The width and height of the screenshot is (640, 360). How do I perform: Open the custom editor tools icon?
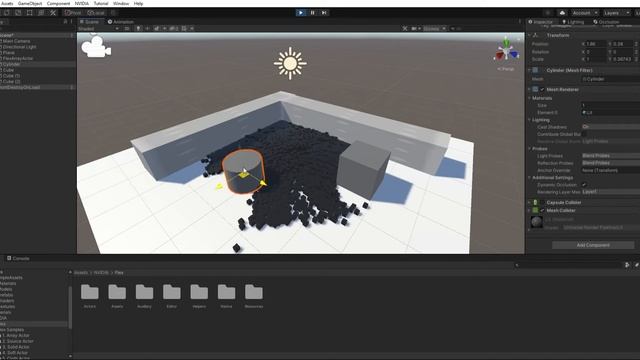pyautogui.click(x=53, y=13)
